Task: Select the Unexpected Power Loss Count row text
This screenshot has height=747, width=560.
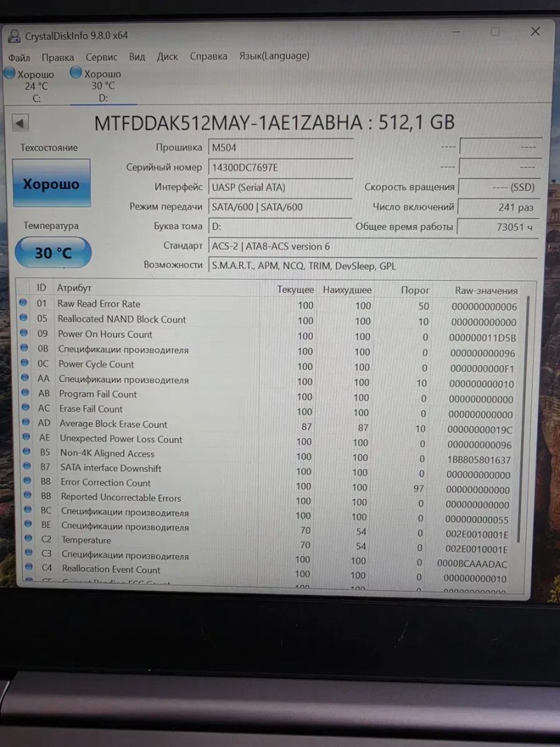Action: click(121, 439)
